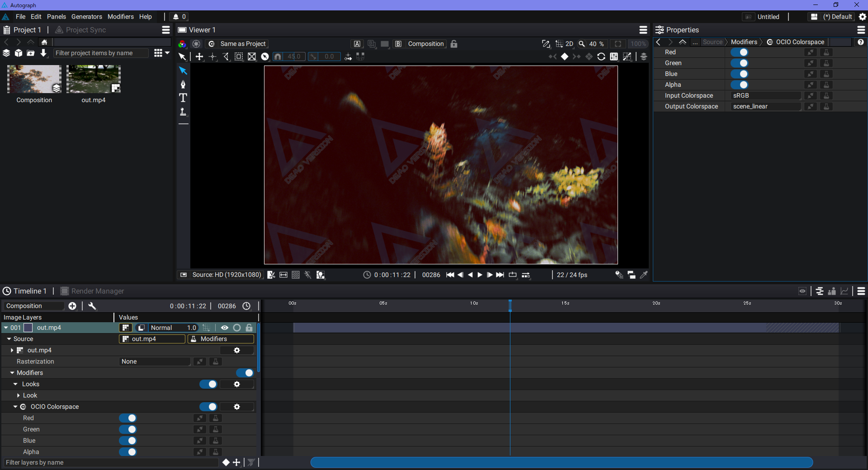Image resolution: width=868 pixels, height=470 pixels.
Task: Click the notification bell icon
Action: coord(176,17)
